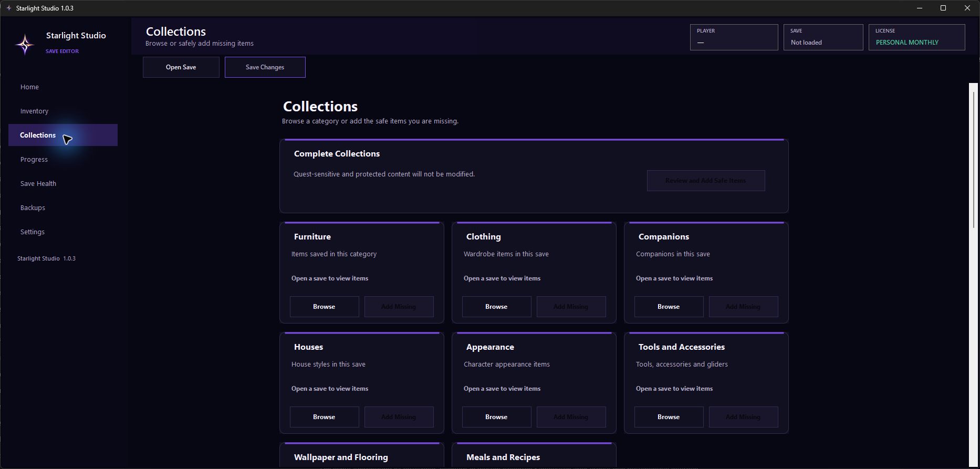Click 'Tools, accessories and gliders' text

point(682,364)
